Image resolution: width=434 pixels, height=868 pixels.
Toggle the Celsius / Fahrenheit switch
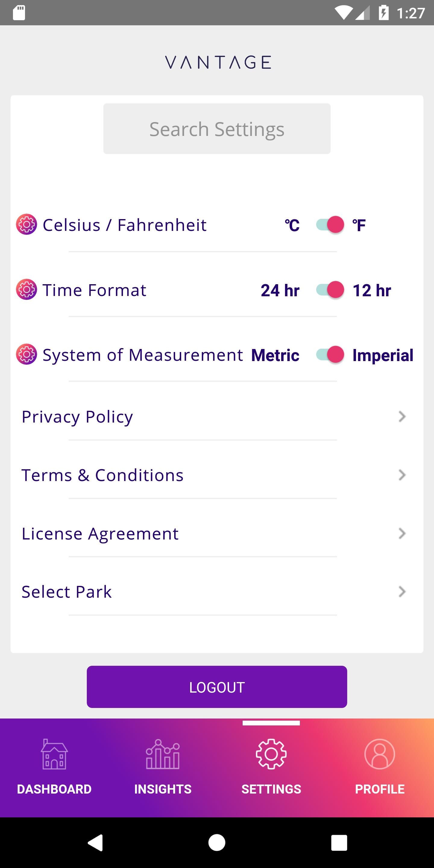(330, 225)
